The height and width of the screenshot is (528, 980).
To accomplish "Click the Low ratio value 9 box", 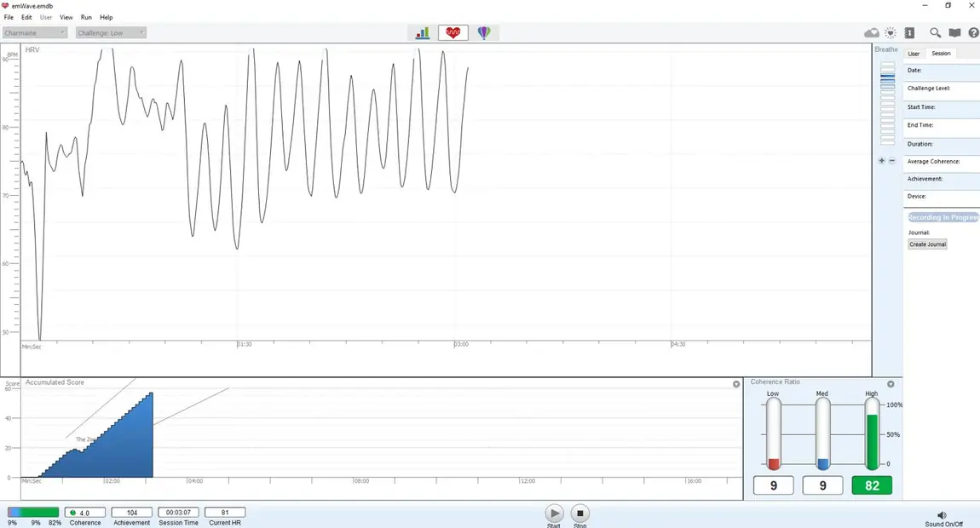I will 774,485.
